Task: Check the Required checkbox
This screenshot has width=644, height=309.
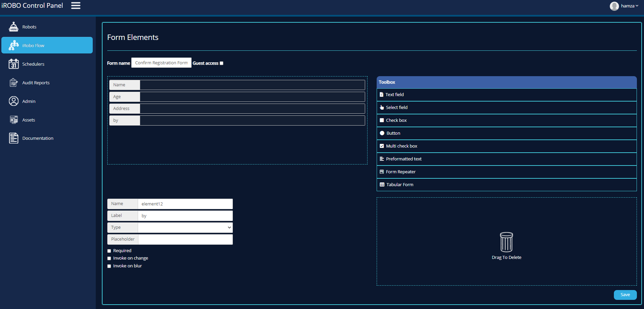Action: coord(109,251)
